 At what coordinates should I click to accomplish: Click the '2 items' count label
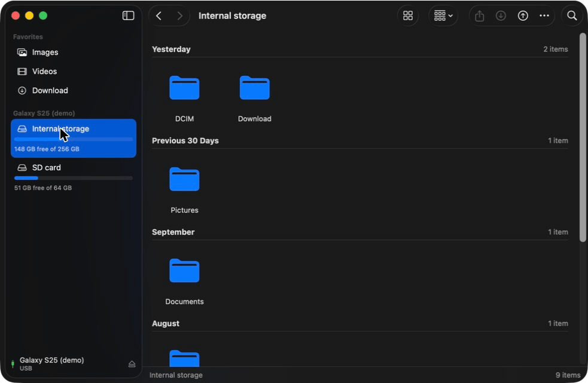tap(555, 50)
